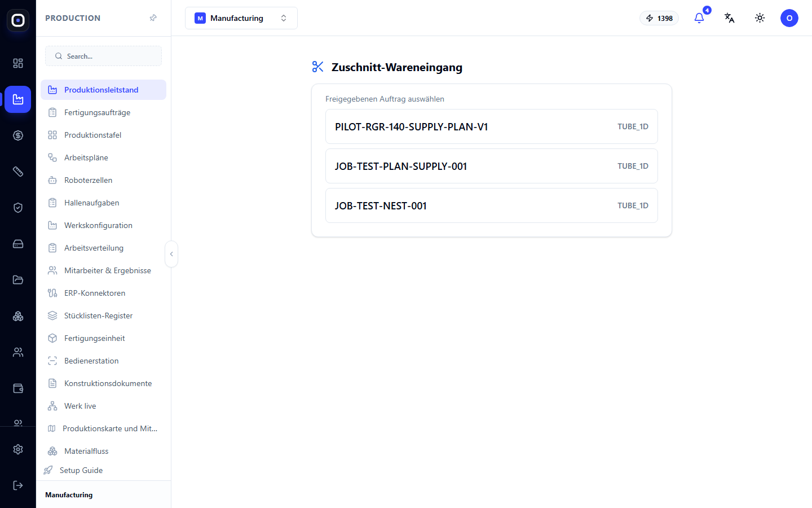Pin the Production sidebar
The width and height of the screenshot is (812, 508).
point(153,18)
